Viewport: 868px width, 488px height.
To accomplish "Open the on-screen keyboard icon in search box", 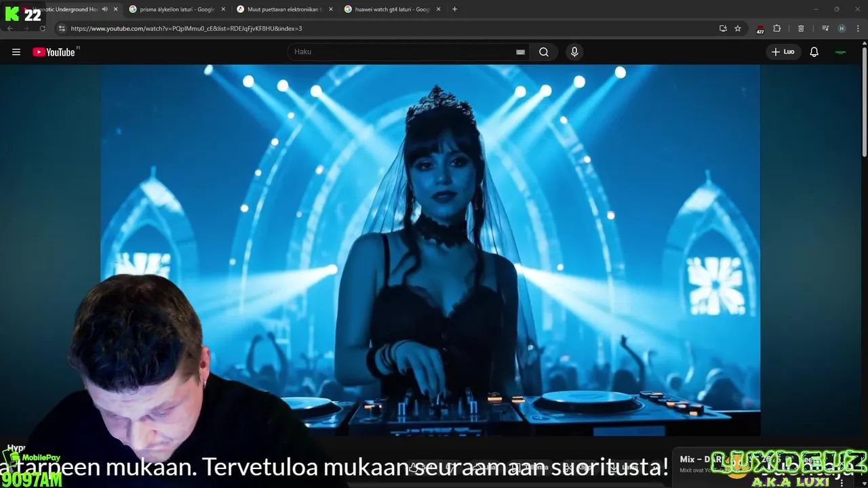I will [520, 52].
